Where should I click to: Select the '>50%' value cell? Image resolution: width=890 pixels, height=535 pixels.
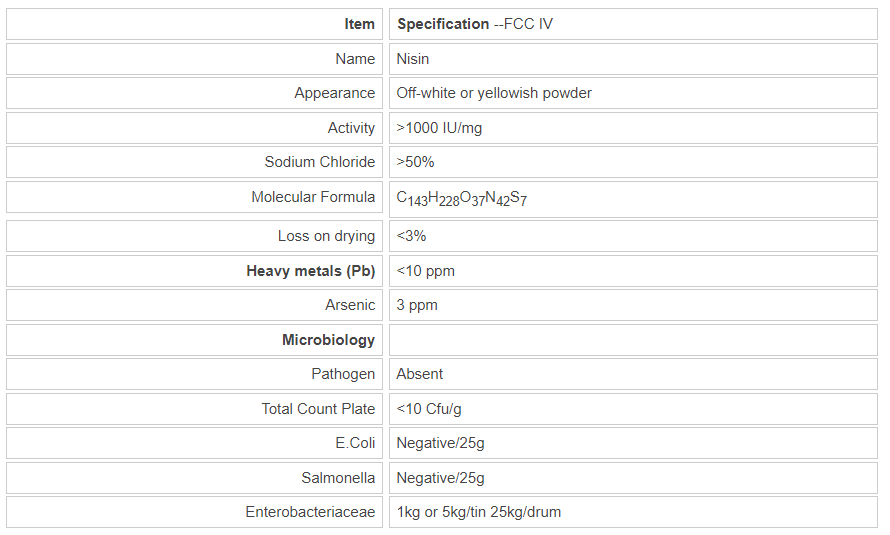(415, 162)
